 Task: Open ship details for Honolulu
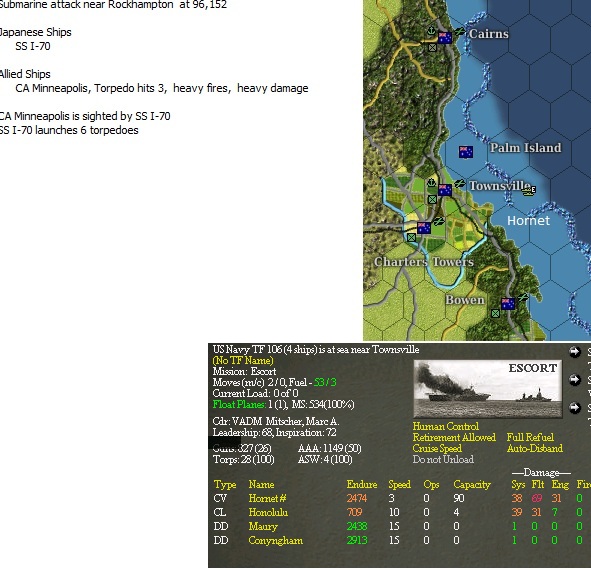click(268, 512)
